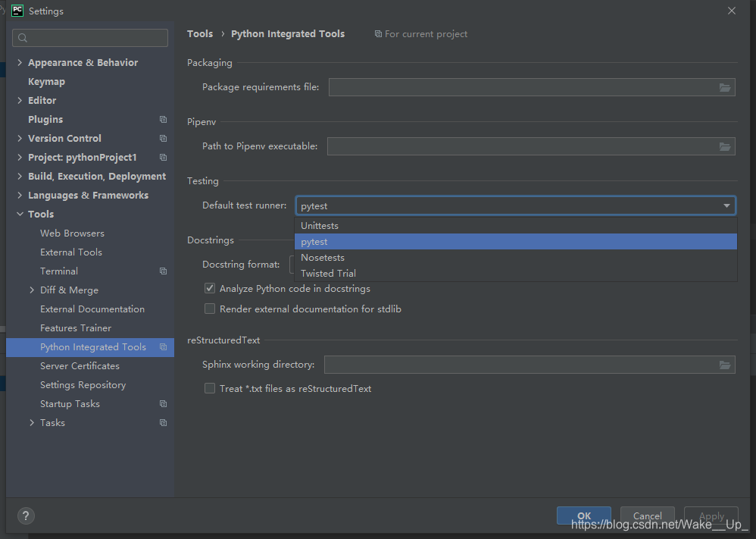Click project-level icon beside Startup Tasks
The width and height of the screenshot is (756, 539).
point(164,404)
